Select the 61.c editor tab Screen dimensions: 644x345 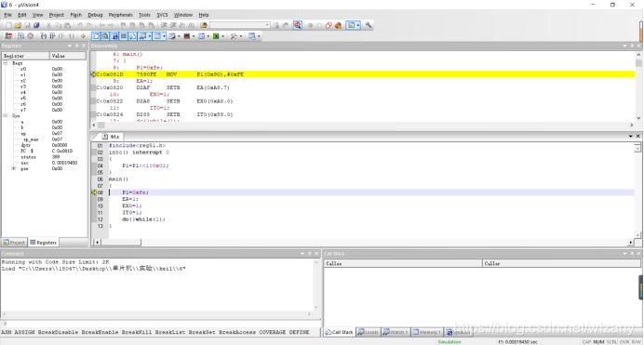coord(112,137)
